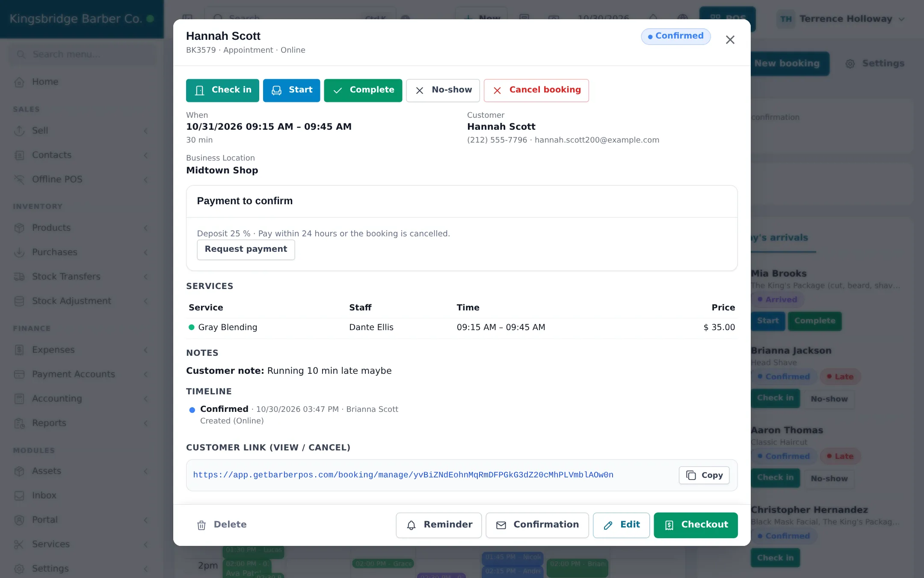
Task: Open Payment Accounts in sidebar
Action: (82, 374)
